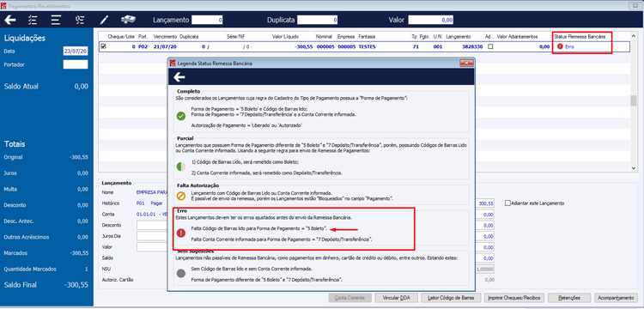
Task: Click the P02 Port. cell
Action: tap(143, 47)
